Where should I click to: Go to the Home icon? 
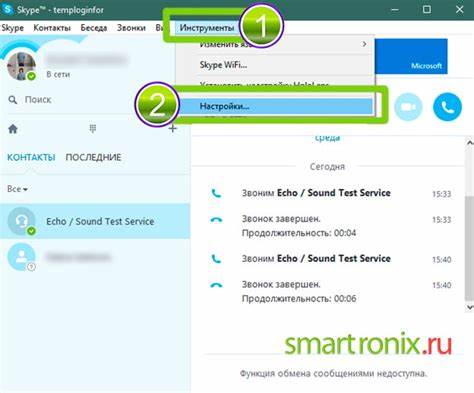[x=13, y=129]
